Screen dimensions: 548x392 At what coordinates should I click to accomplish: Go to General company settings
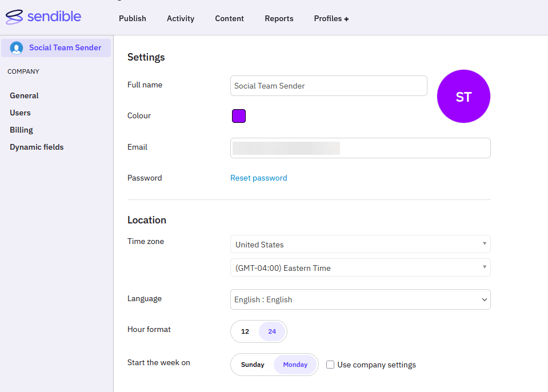point(24,96)
